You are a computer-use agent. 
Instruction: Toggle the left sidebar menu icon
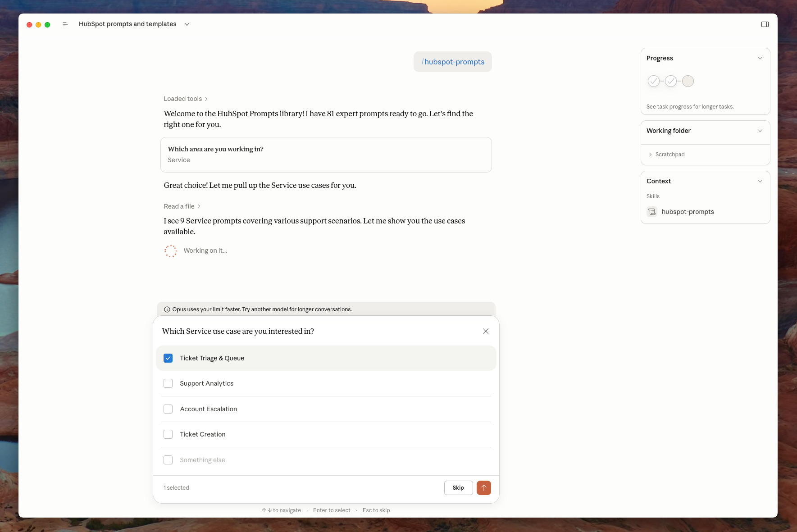pyautogui.click(x=65, y=24)
